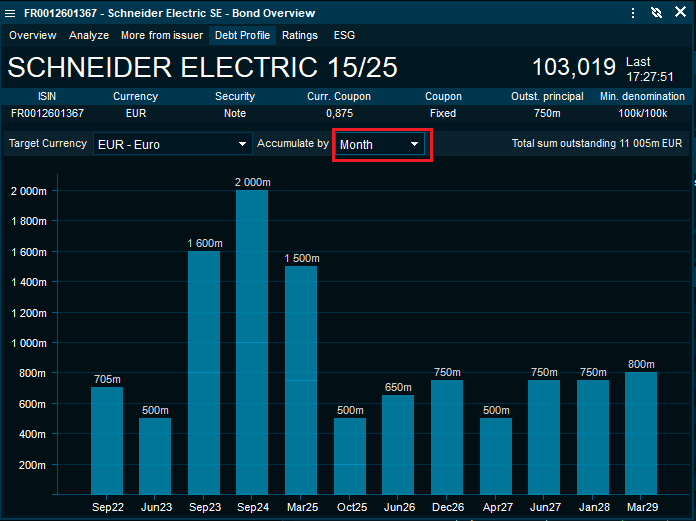Image resolution: width=696 pixels, height=521 pixels.
Task: Click the three-dot more options icon
Action: click(x=633, y=13)
